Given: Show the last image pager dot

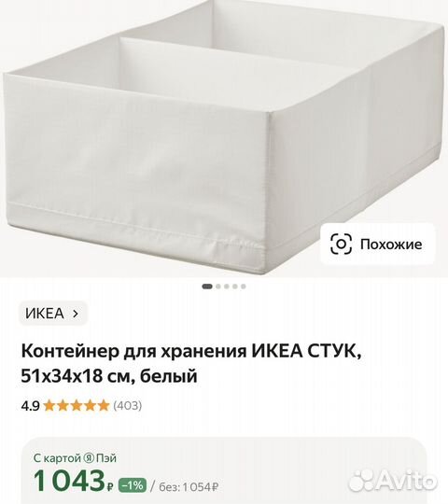Looking at the screenshot, I should (244, 287).
